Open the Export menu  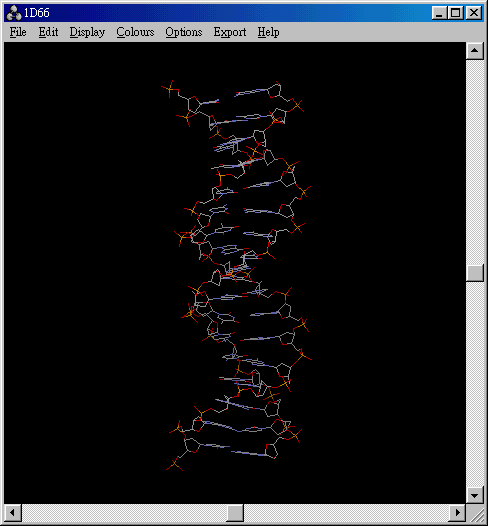click(x=230, y=32)
